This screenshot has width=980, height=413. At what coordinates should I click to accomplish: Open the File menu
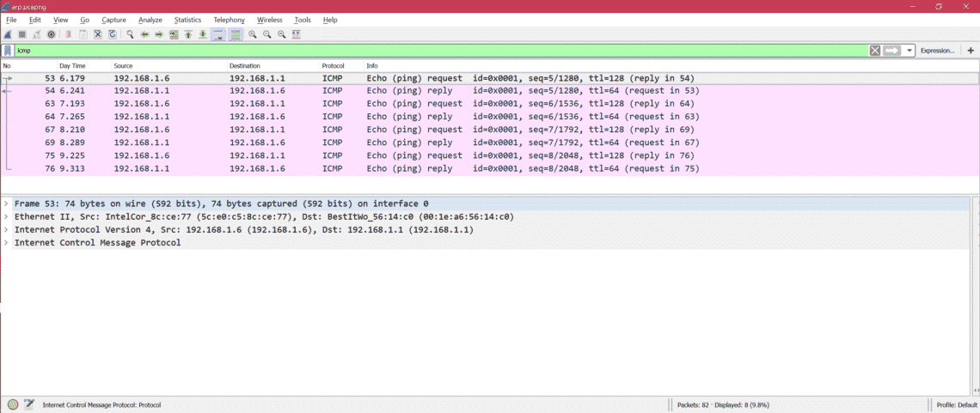coord(11,20)
